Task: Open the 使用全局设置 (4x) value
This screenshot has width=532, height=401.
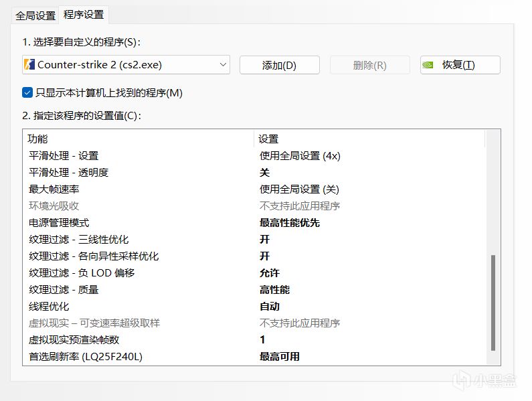Action: tap(300, 156)
